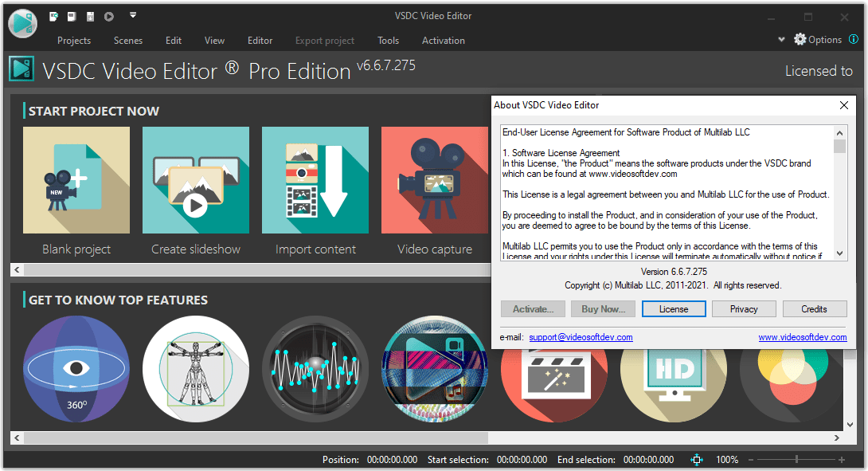Viewport: 868px width, 471px height.
Task: Click the zoom in plus button
Action: [x=842, y=459]
